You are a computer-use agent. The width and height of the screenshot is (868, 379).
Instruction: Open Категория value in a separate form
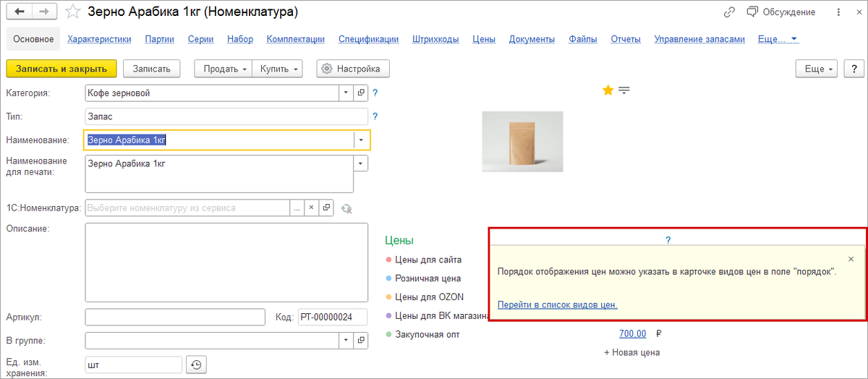tap(361, 93)
